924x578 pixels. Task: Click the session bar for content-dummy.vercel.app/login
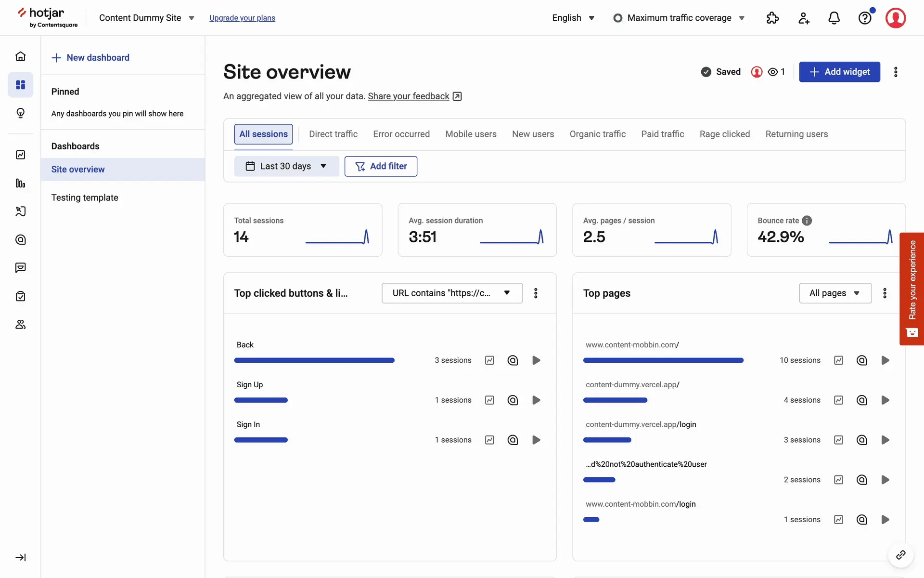tap(607, 440)
